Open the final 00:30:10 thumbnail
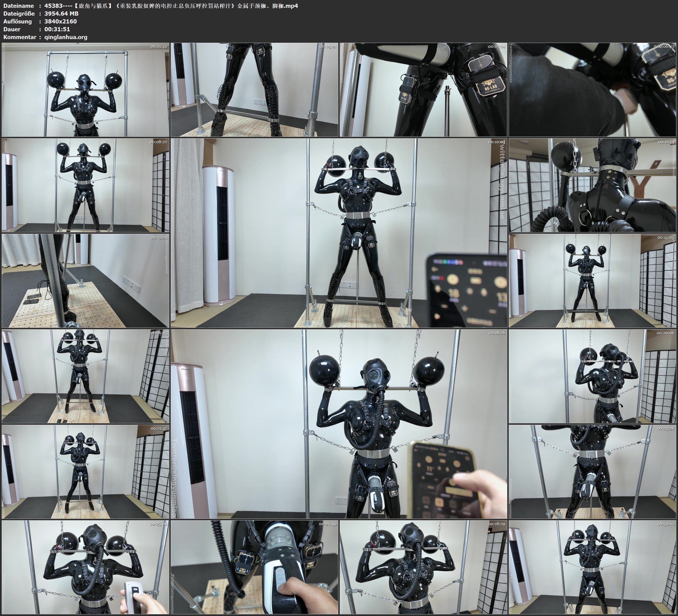 (593, 567)
